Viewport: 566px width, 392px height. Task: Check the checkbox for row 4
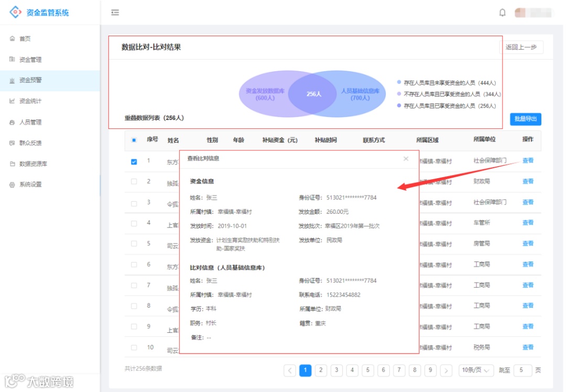(x=134, y=223)
